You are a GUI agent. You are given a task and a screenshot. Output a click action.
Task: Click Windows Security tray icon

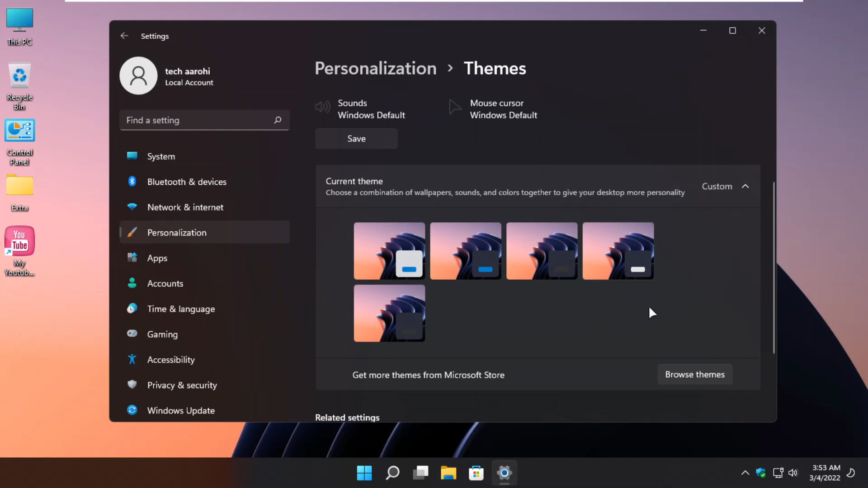pos(761,473)
